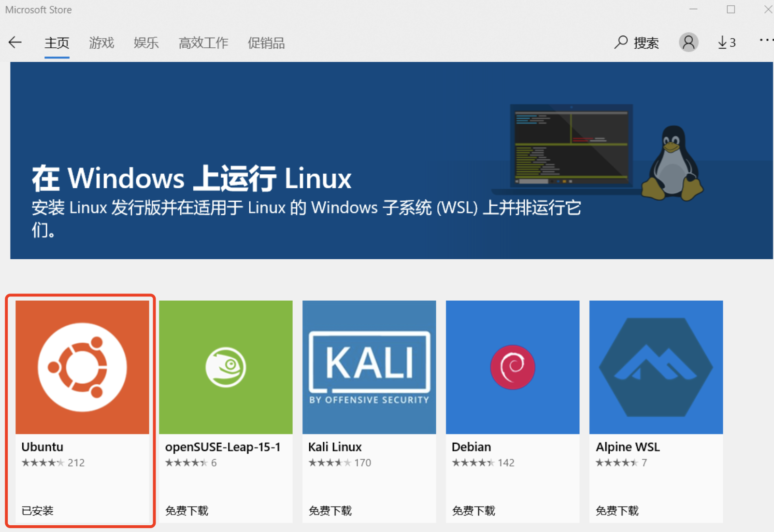
Task: Click 已安装 under Ubuntu
Action: [x=37, y=510]
